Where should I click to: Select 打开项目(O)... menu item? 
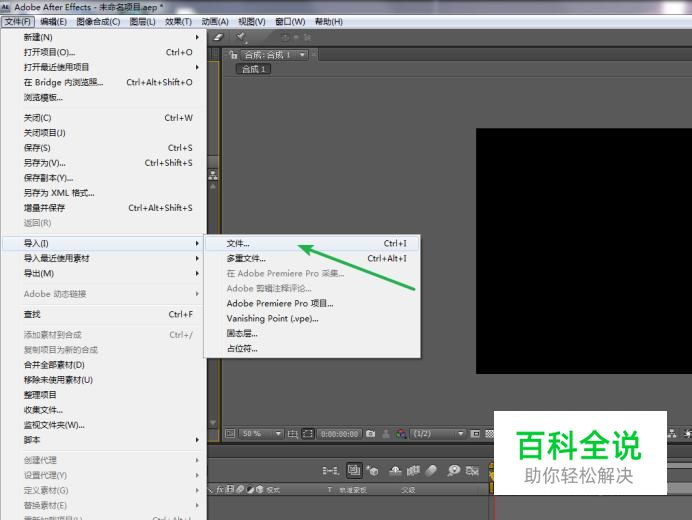point(105,52)
